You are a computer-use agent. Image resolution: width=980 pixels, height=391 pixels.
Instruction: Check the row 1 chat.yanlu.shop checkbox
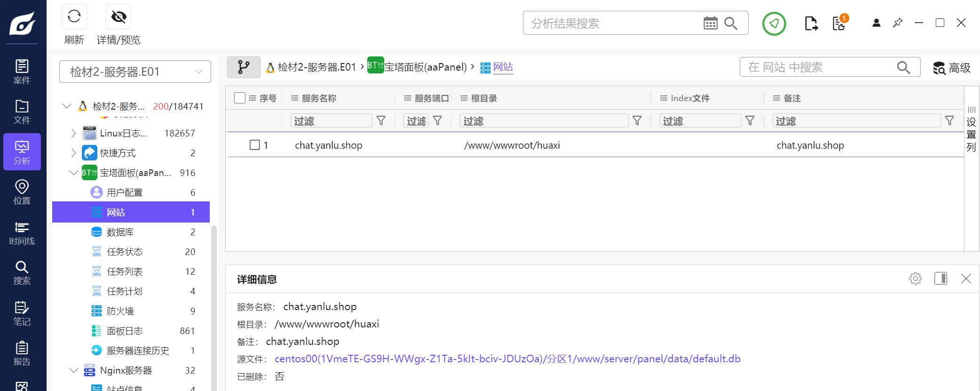click(255, 145)
